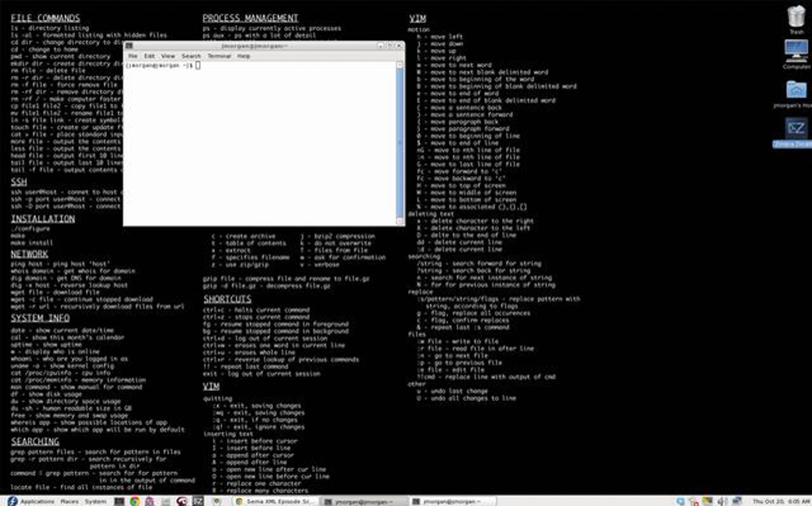Open the View menu in terminal

pos(168,56)
